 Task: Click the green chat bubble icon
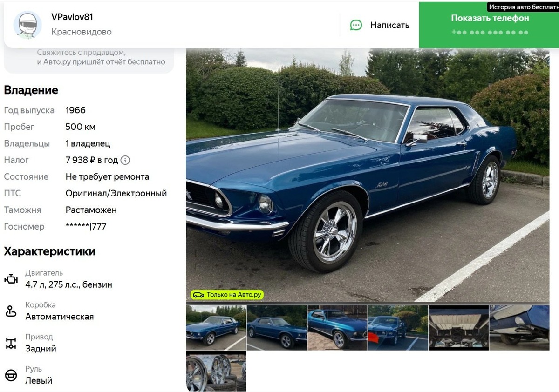[356, 25]
